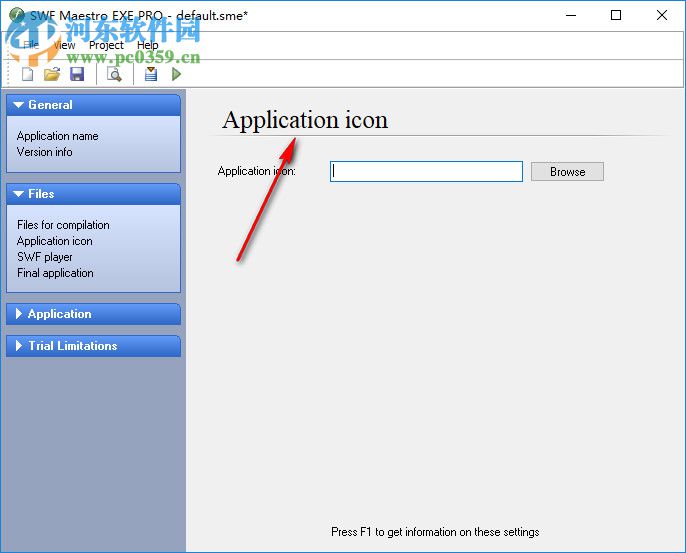The image size is (686, 553).
Task: Click the Open project folder icon
Action: point(52,74)
